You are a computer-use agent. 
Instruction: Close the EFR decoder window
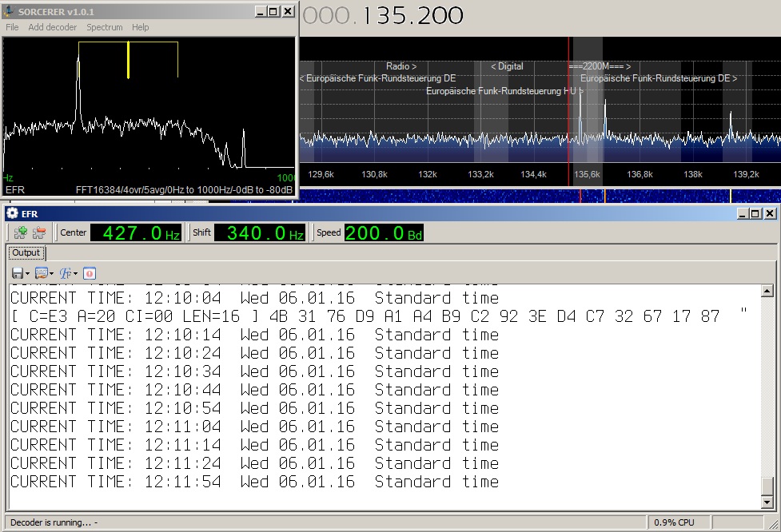pos(770,213)
